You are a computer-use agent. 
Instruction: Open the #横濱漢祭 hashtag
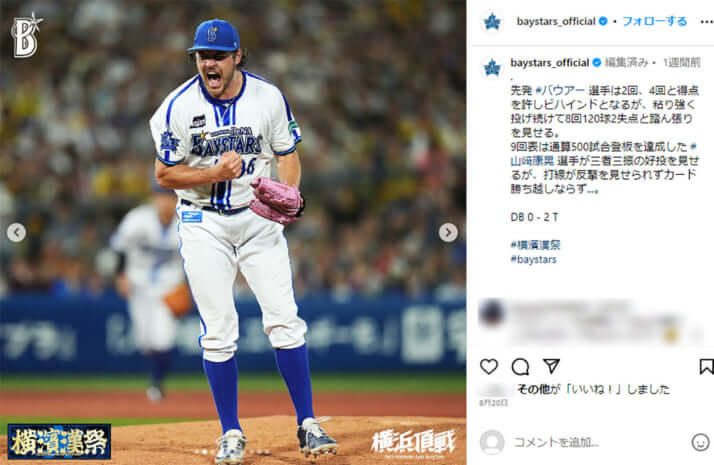coord(535,245)
